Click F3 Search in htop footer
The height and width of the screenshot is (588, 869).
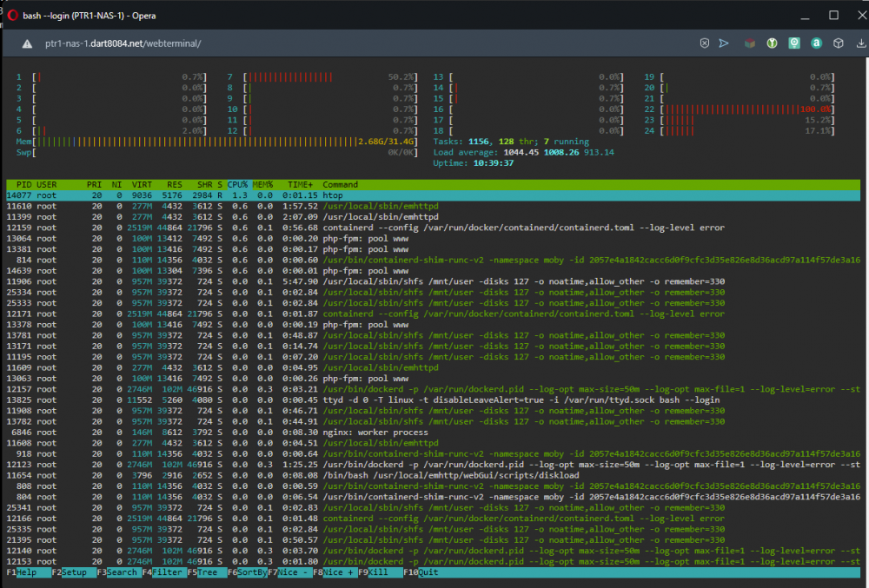click(x=119, y=572)
